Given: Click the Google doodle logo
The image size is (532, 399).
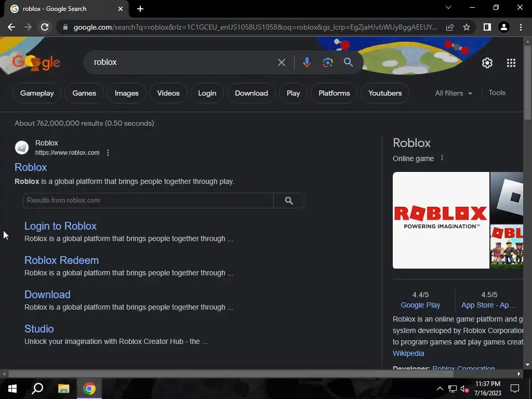Looking at the screenshot, I should tap(36, 62).
